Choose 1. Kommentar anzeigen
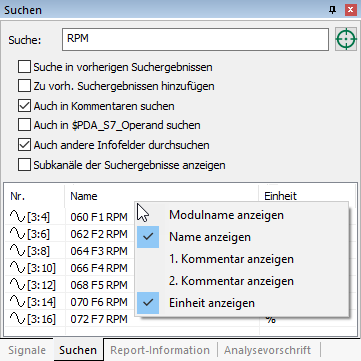The height and width of the screenshot is (361, 361). [x=242, y=259]
